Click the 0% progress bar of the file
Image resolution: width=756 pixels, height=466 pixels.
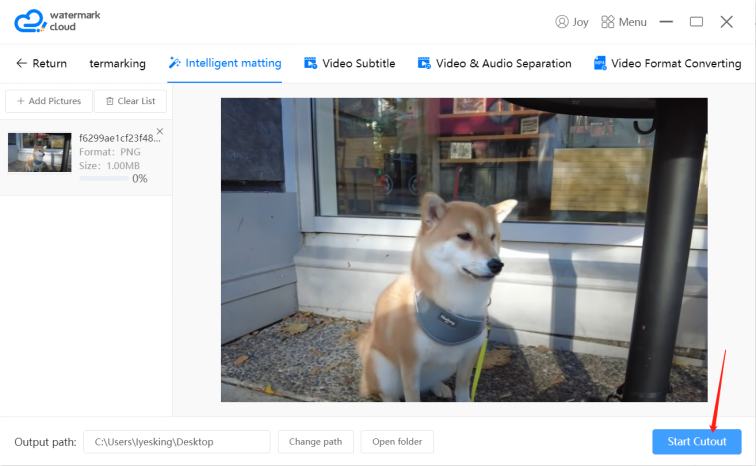[x=104, y=178]
